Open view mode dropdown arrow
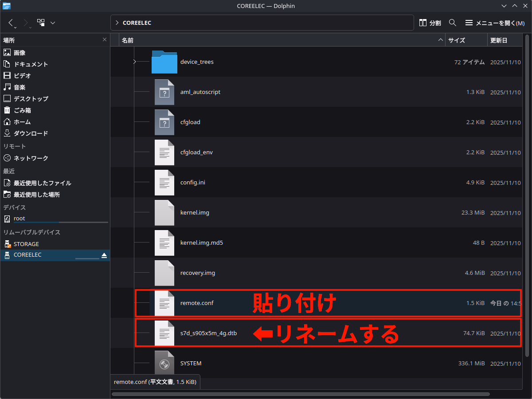The height and width of the screenshot is (399, 532). coord(53,23)
